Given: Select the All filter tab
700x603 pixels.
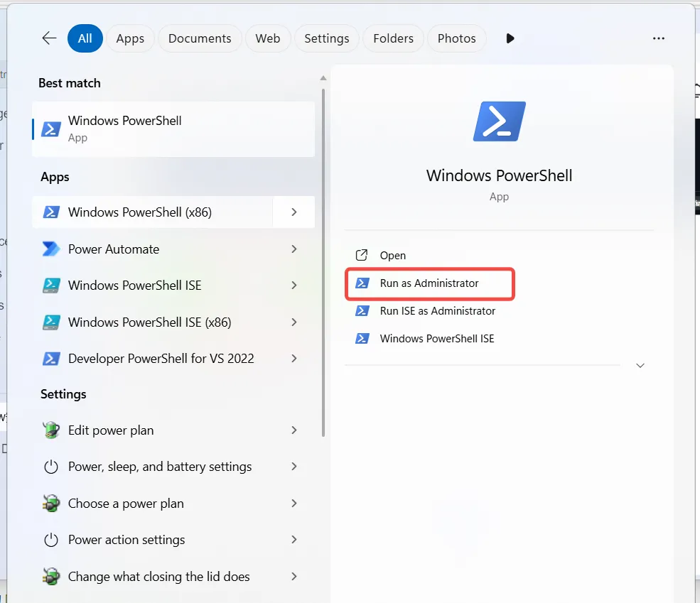Looking at the screenshot, I should click(x=85, y=38).
